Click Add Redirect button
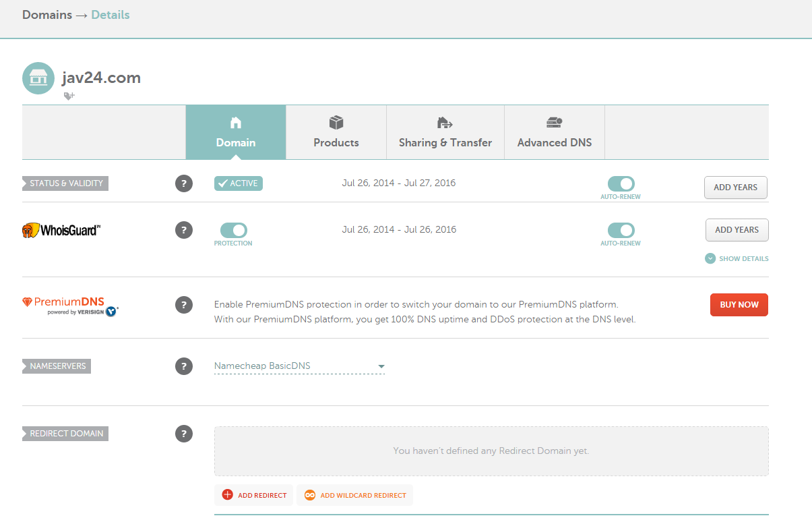 click(254, 495)
